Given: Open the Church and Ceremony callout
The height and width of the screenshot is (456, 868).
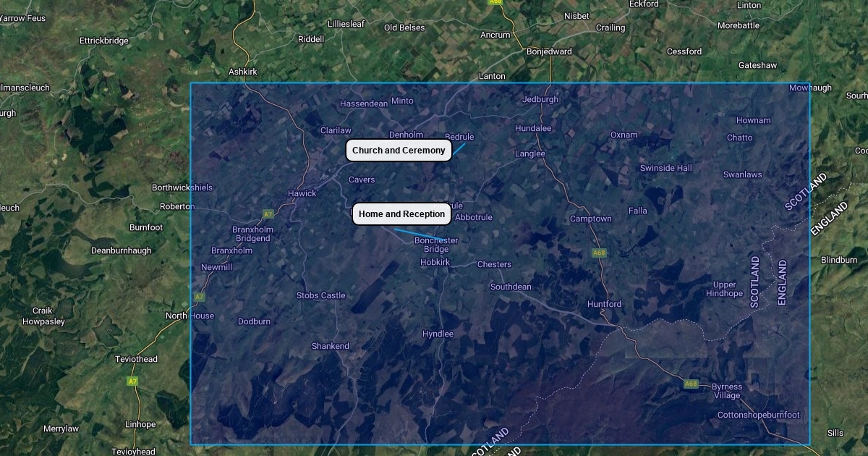Looking at the screenshot, I should 399,151.
